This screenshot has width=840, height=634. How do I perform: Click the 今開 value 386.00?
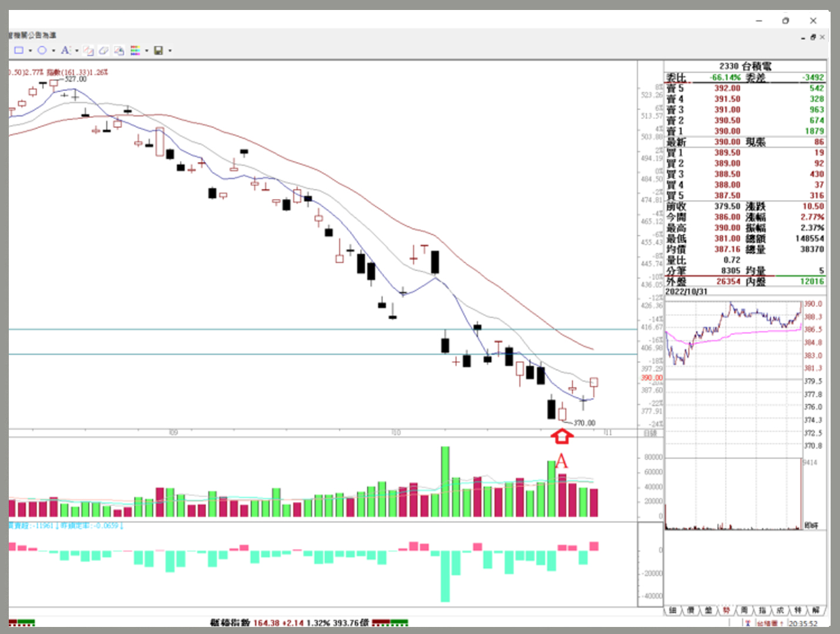click(x=727, y=217)
